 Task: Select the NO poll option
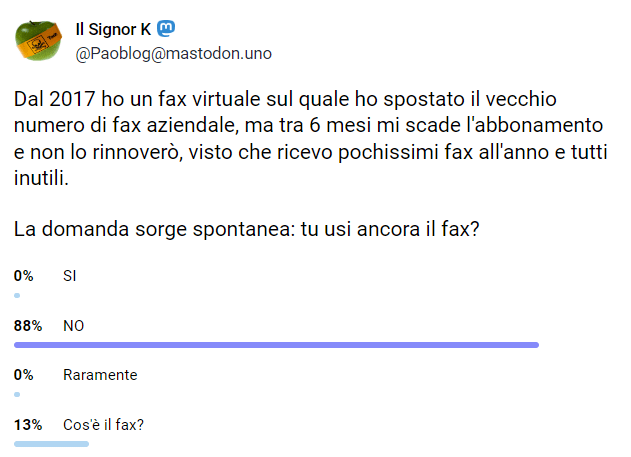click(x=74, y=325)
